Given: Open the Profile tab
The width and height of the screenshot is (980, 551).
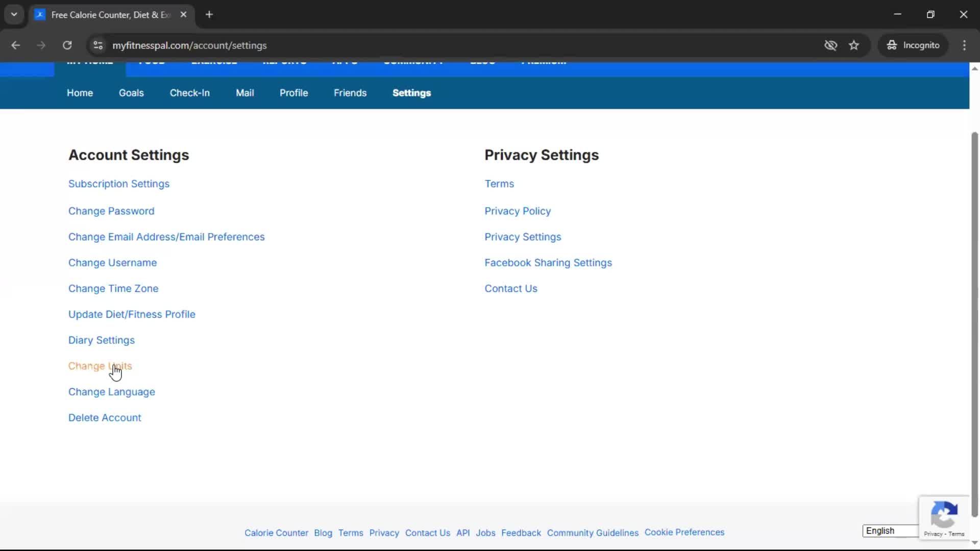Looking at the screenshot, I should click(x=293, y=93).
